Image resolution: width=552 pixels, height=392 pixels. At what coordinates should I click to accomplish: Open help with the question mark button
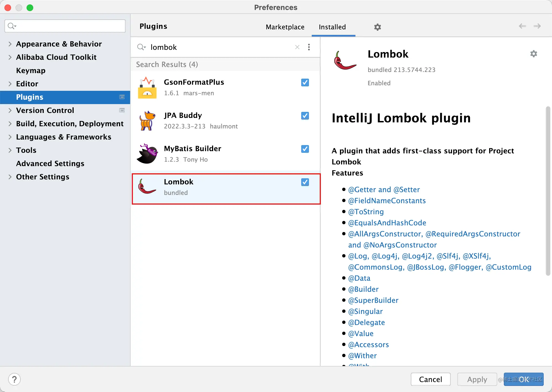pyautogui.click(x=14, y=379)
